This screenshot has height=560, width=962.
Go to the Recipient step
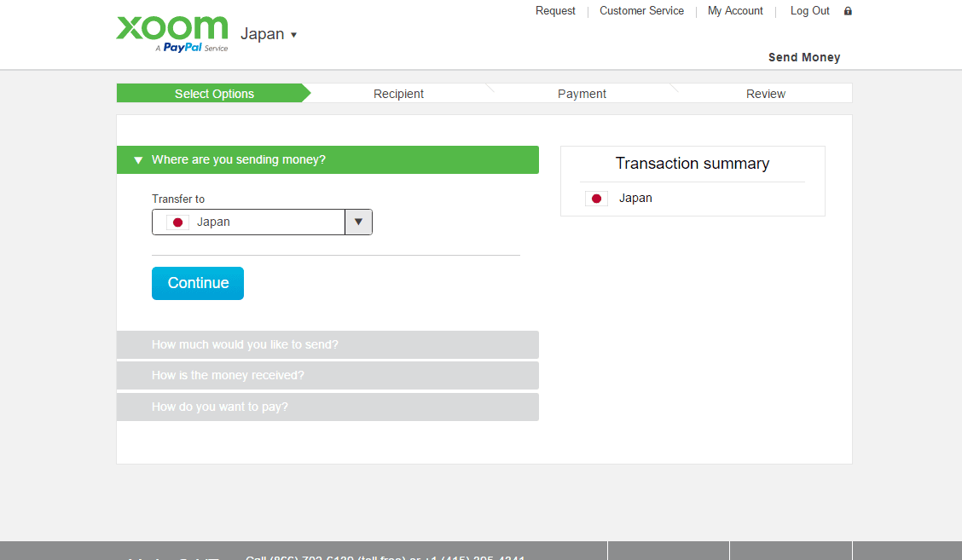398,94
